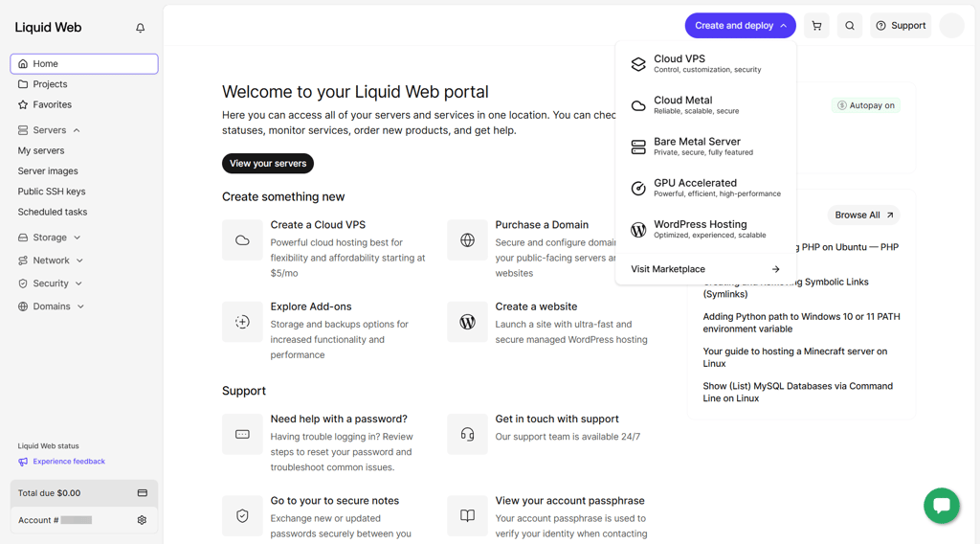This screenshot has height=544, width=980.
Task: Open Show (List) MySQL Databases article
Action: pos(797,392)
